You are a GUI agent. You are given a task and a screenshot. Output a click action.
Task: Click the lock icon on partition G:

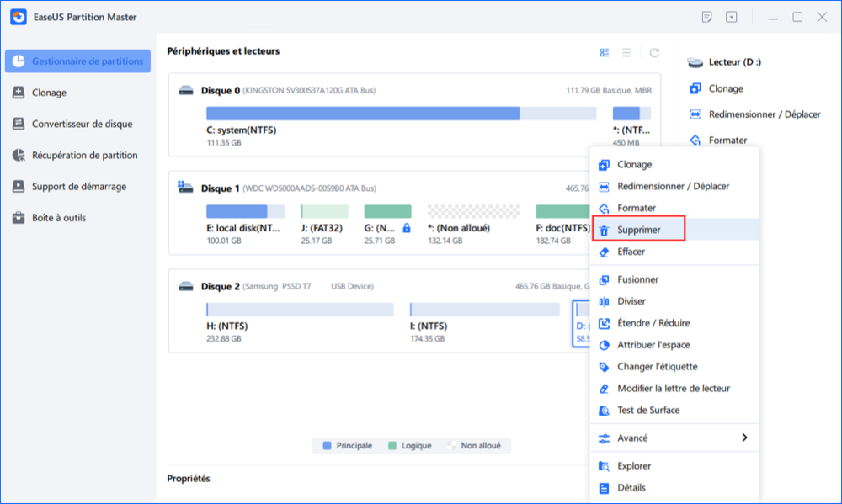(407, 228)
